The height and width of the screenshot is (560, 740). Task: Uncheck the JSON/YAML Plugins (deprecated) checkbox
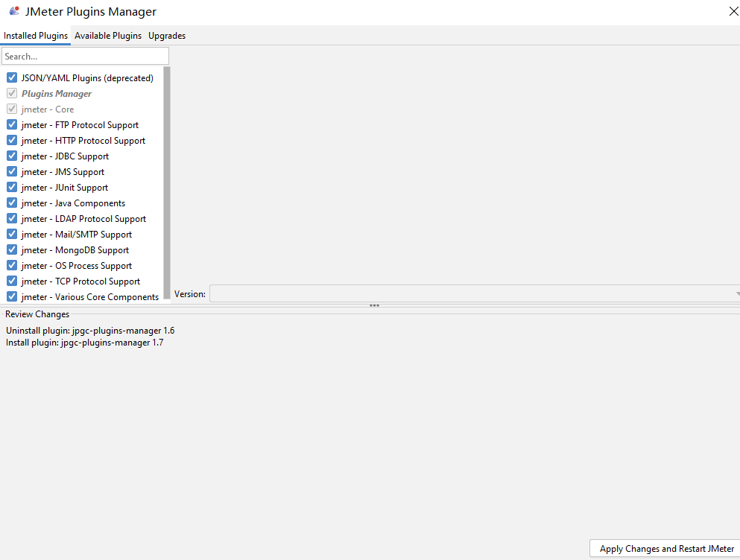[x=12, y=77]
